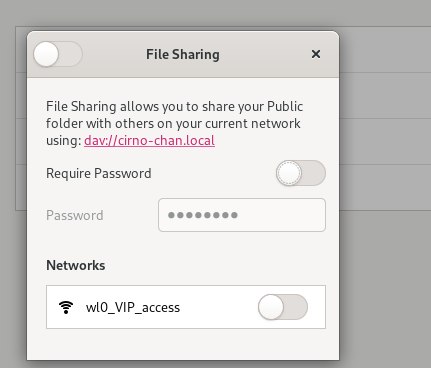
Task: Click empty space inside the wl0_VIP_access row
Action: coord(218,307)
